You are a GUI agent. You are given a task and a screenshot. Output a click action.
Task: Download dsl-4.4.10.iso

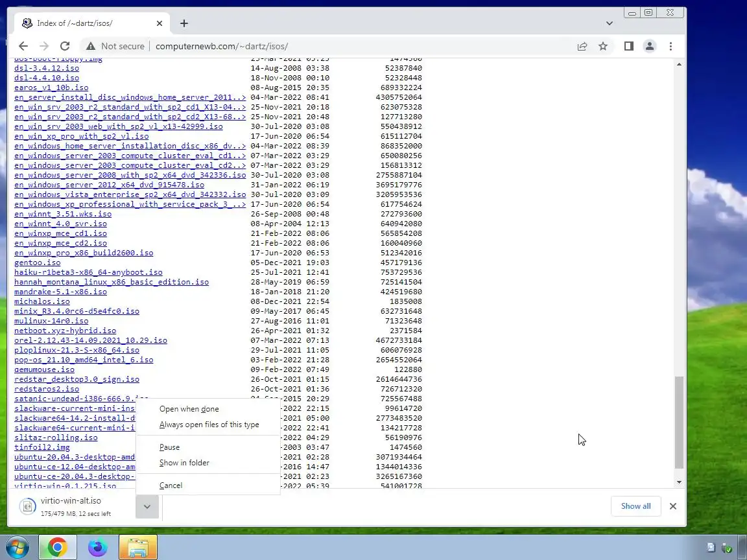(x=47, y=78)
